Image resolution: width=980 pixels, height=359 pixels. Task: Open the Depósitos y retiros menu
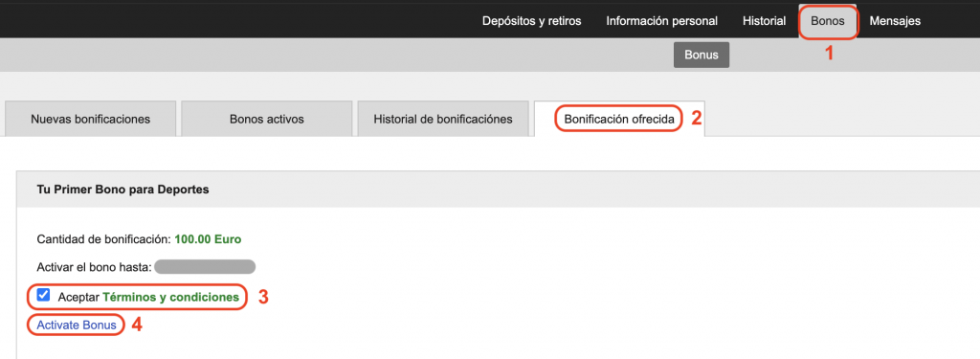click(x=531, y=21)
